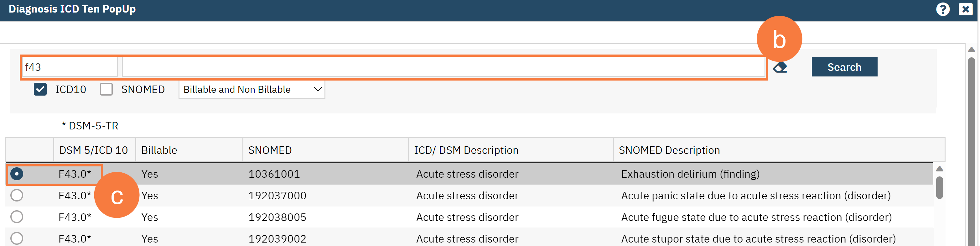
Task: Click the wide description search field
Action: point(443,67)
